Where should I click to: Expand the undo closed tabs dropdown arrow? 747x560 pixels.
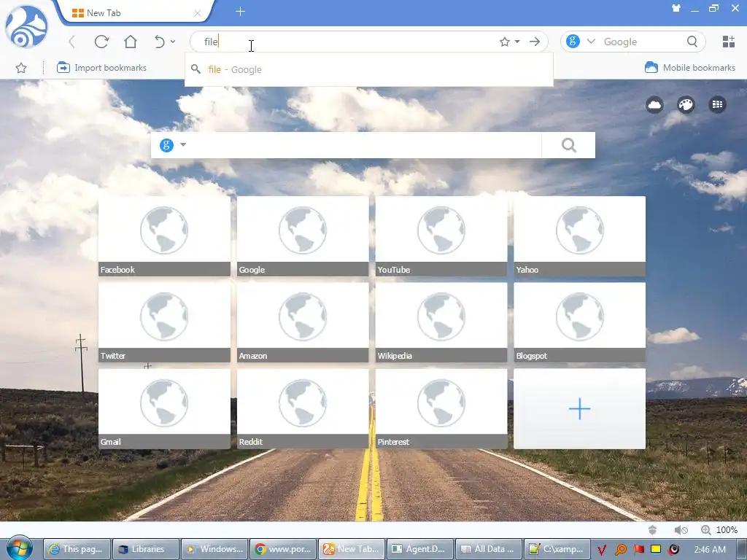173,42
